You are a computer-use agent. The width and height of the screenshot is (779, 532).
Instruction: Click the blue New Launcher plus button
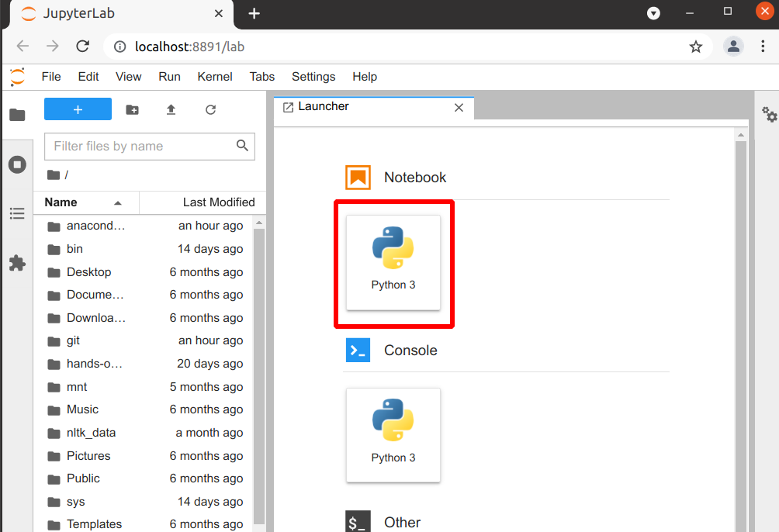click(x=78, y=109)
